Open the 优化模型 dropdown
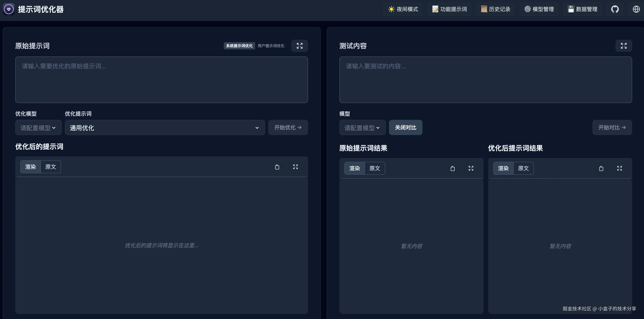644x319 pixels. click(38, 128)
